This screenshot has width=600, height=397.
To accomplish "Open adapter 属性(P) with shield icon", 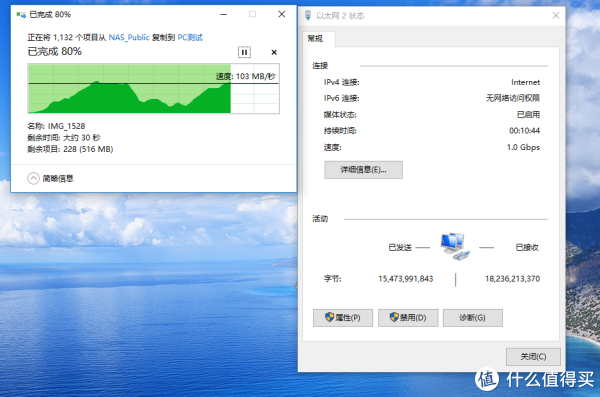I will click(342, 318).
